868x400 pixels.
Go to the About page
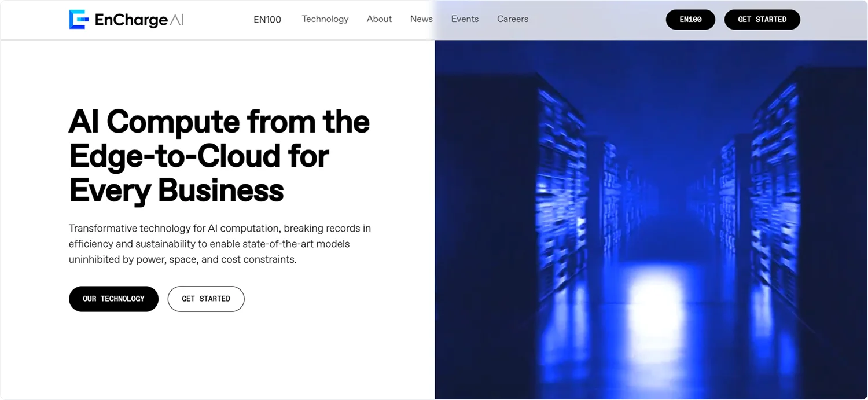pos(379,19)
